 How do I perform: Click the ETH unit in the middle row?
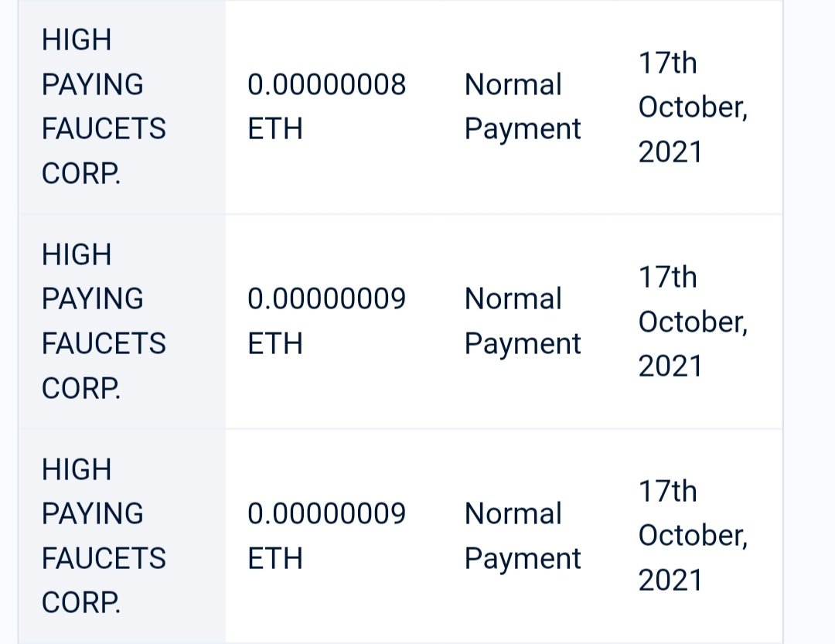[274, 343]
